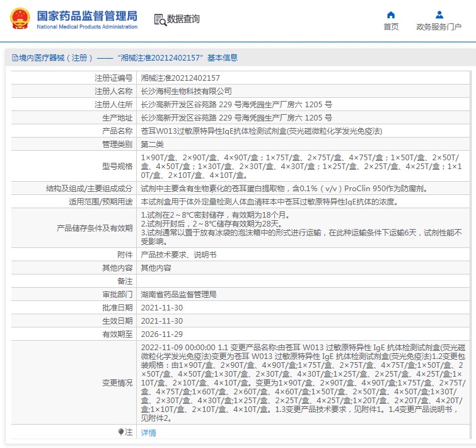The height and width of the screenshot is (448, 476).
Task: Click the 有效期至 label
Action: tap(117, 334)
